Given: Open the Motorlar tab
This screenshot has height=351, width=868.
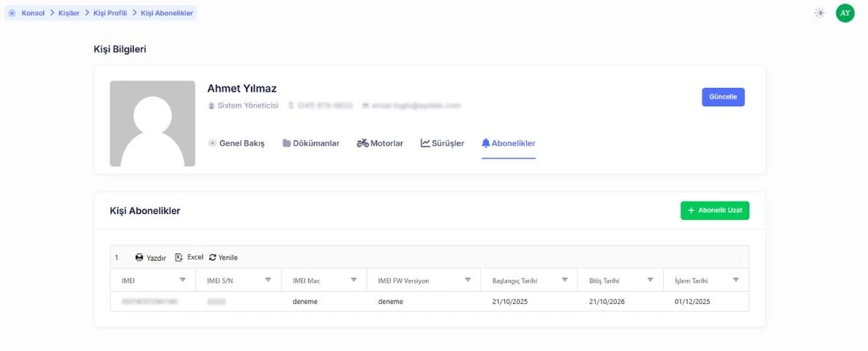Looking at the screenshot, I should 380,143.
